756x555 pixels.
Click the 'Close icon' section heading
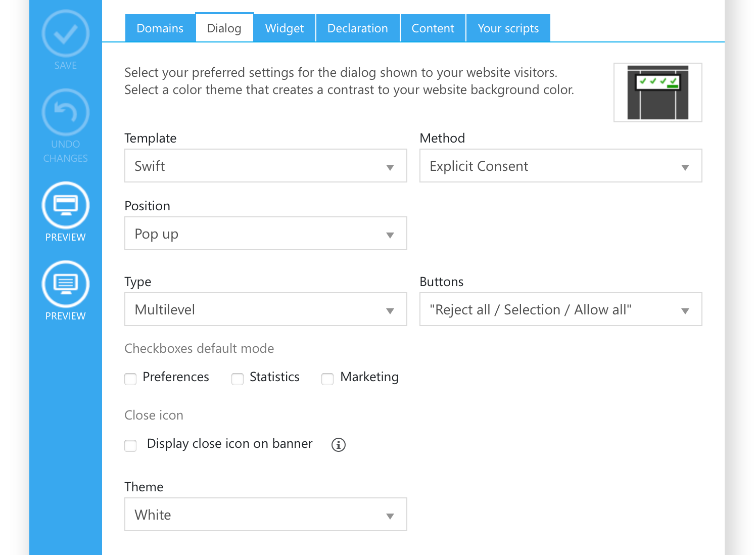pyautogui.click(x=154, y=415)
